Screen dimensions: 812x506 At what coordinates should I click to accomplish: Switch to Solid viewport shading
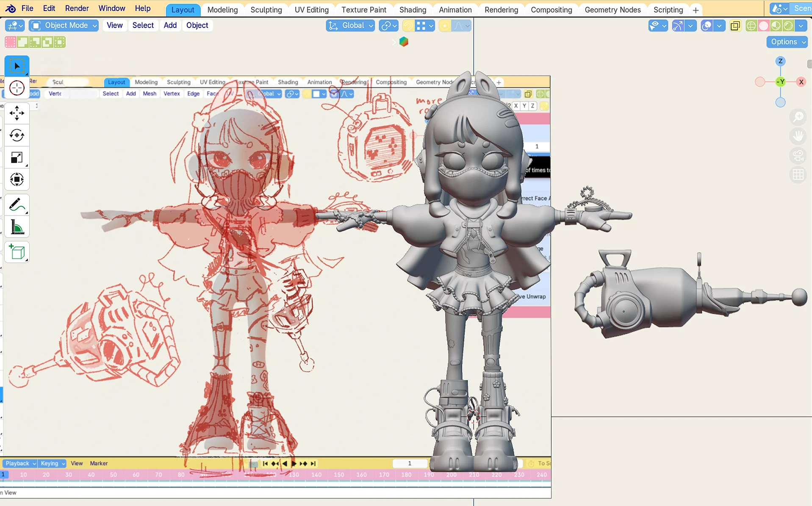[763, 26]
